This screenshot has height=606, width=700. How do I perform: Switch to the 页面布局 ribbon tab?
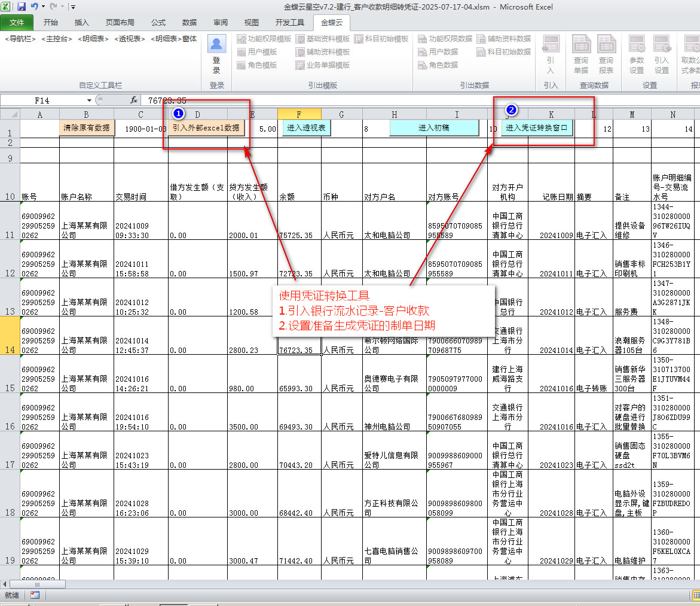[120, 22]
